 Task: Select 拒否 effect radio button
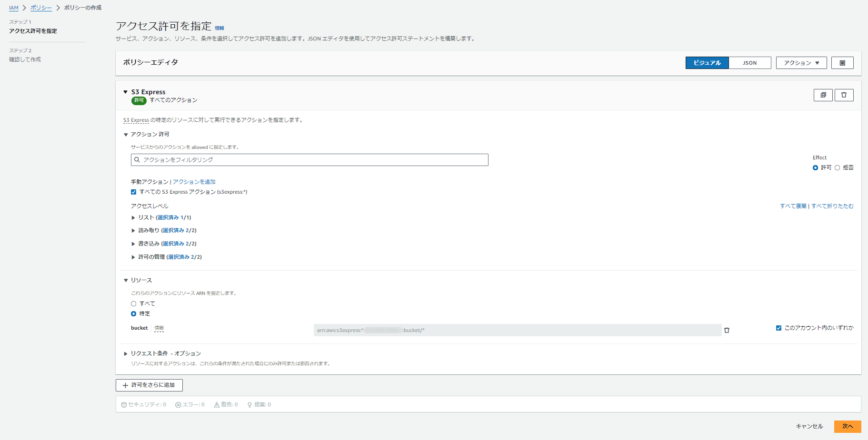point(837,167)
